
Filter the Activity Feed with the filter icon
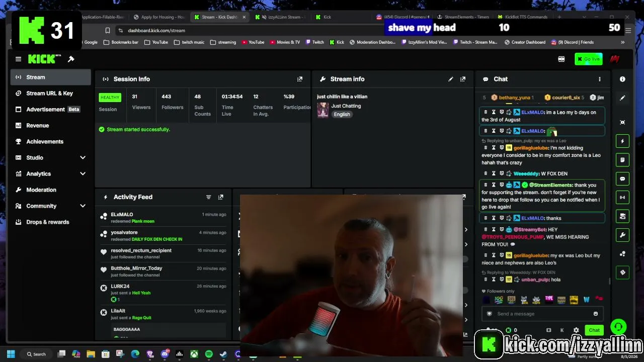208,197
